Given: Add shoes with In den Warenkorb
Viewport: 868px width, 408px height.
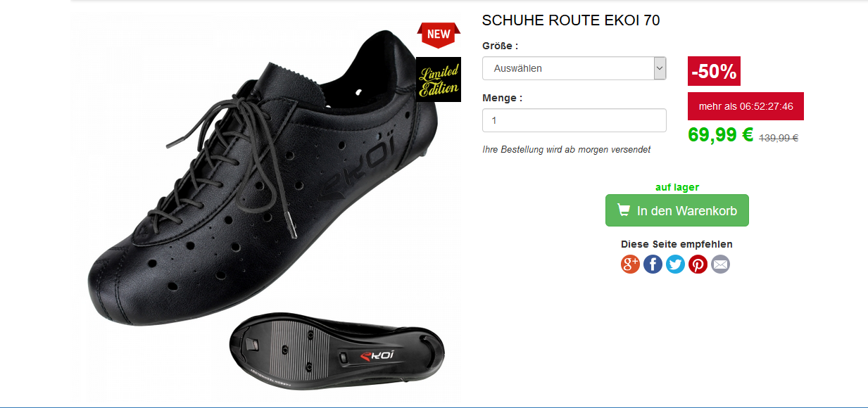Looking at the screenshot, I should pos(677,210).
